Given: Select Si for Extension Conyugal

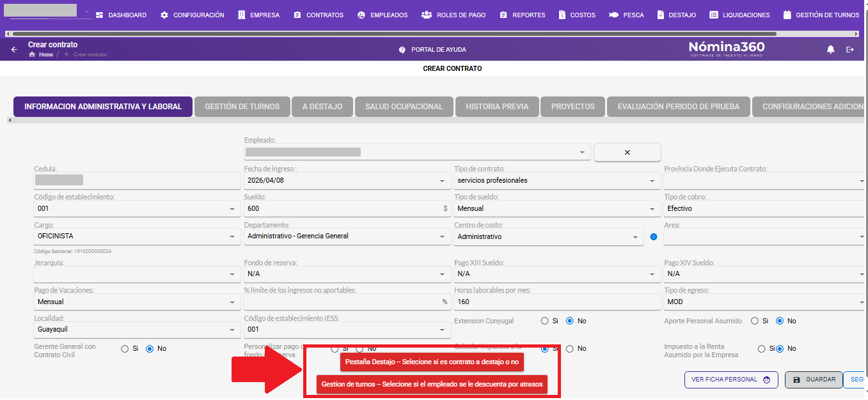Looking at the screenshot, I should click(x=545, y=321).
